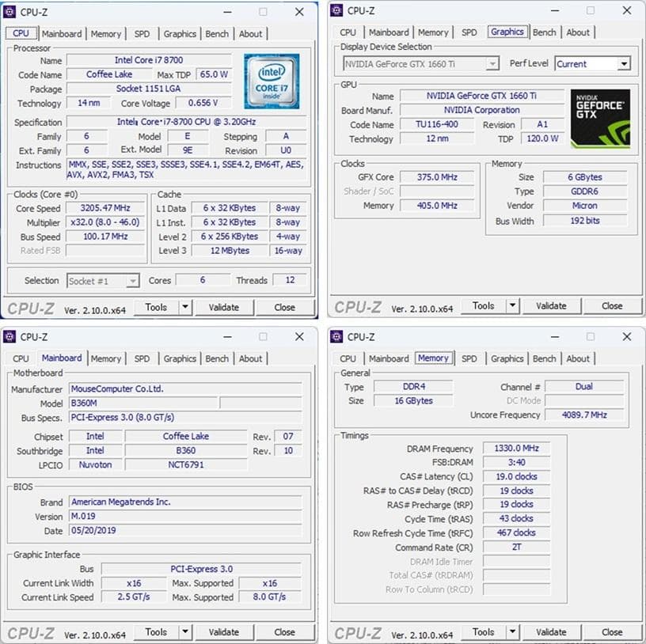
Task: Open the Display Device Selection dropdown
Action: point(495,63)
